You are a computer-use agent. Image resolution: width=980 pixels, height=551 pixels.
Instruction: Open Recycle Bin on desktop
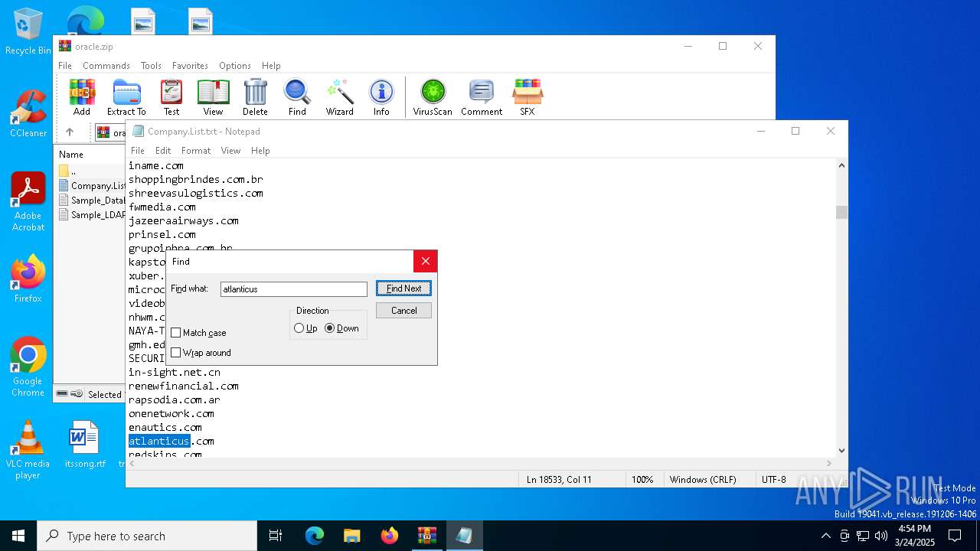(x=28, y=31)
